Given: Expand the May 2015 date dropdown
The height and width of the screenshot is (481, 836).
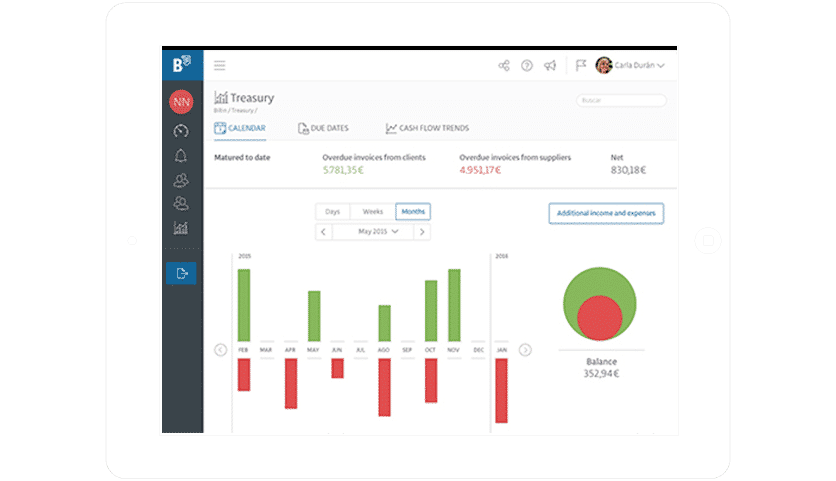Looking at the screenshot, I should click(x=378, y=231).
